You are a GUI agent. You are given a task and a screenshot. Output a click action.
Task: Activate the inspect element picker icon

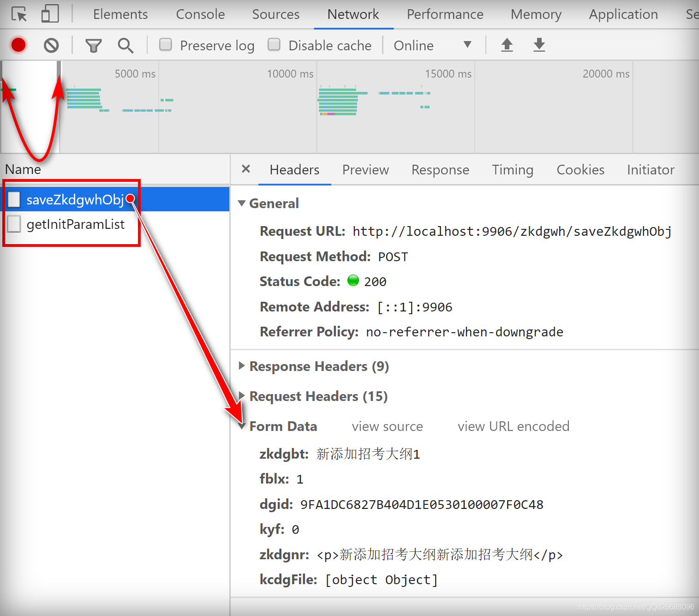click(x=19, y=14)
